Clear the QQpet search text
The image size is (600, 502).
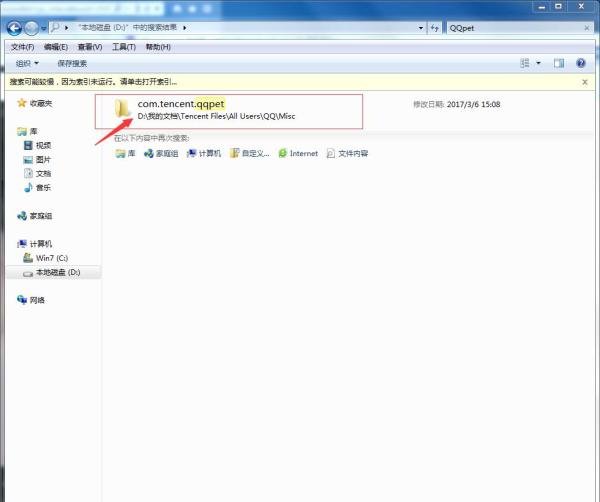(x=587, y=28)
